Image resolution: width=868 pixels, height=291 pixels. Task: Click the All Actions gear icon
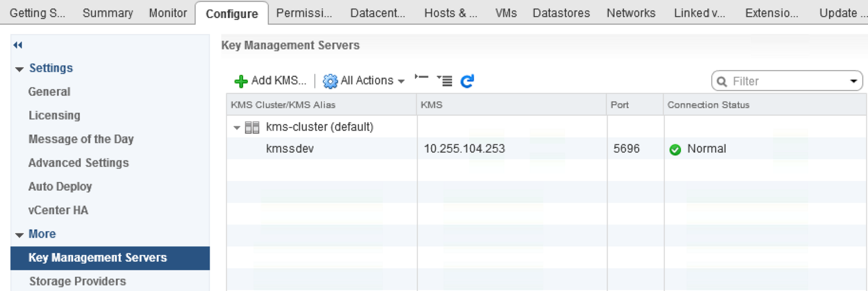click(x=330, y=81)
